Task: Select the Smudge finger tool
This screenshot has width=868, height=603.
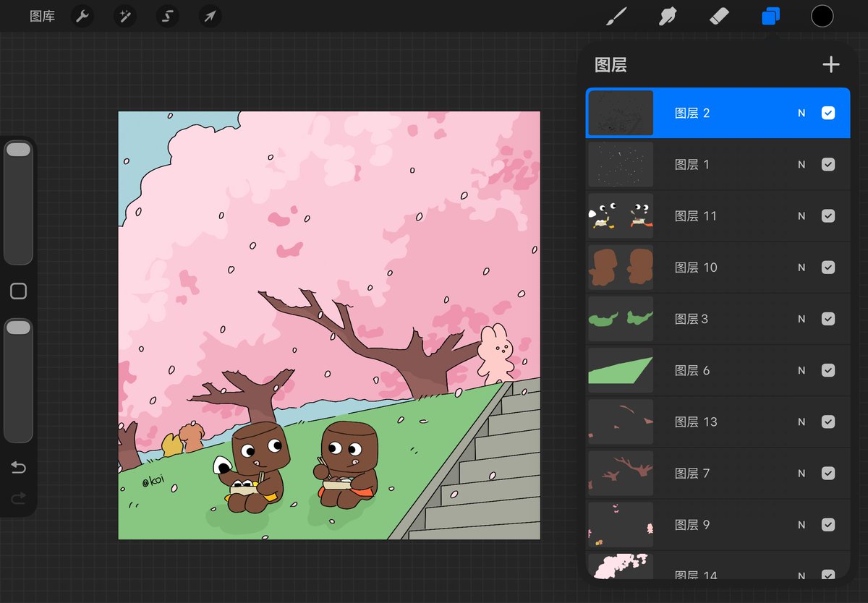Action: pos(668,16)
